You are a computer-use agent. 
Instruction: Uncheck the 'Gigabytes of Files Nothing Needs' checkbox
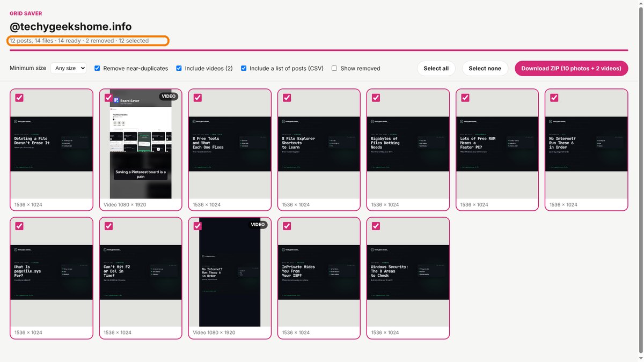click(x=376, y=98)
